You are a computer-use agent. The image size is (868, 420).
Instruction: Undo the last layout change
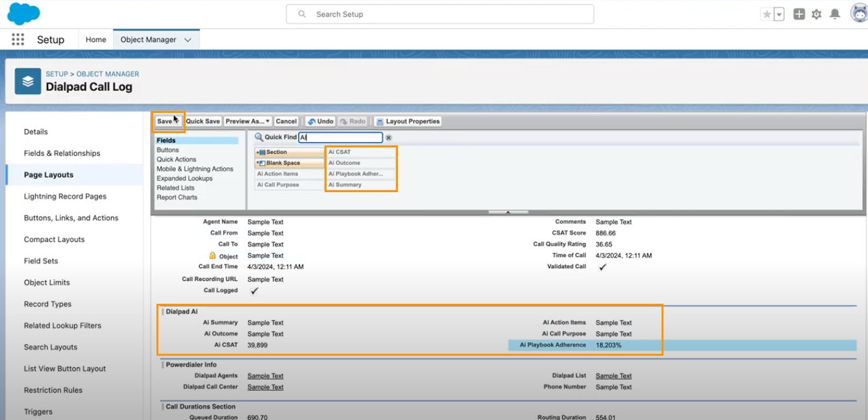tap(320, 121)
